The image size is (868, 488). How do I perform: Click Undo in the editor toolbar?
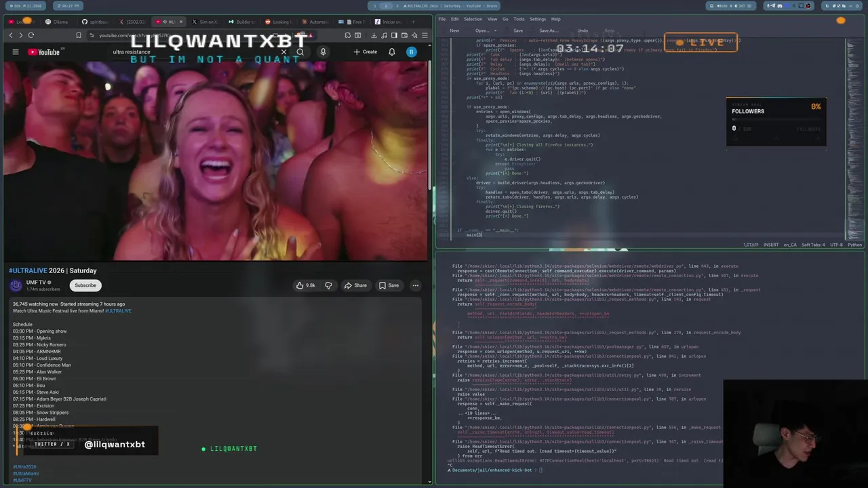583,30
